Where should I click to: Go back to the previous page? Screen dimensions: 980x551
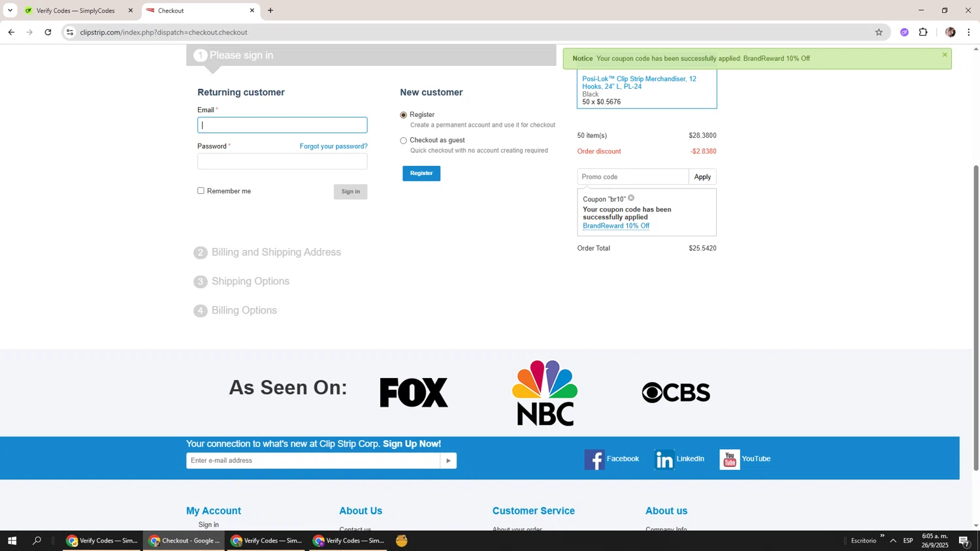coord(11,32)
